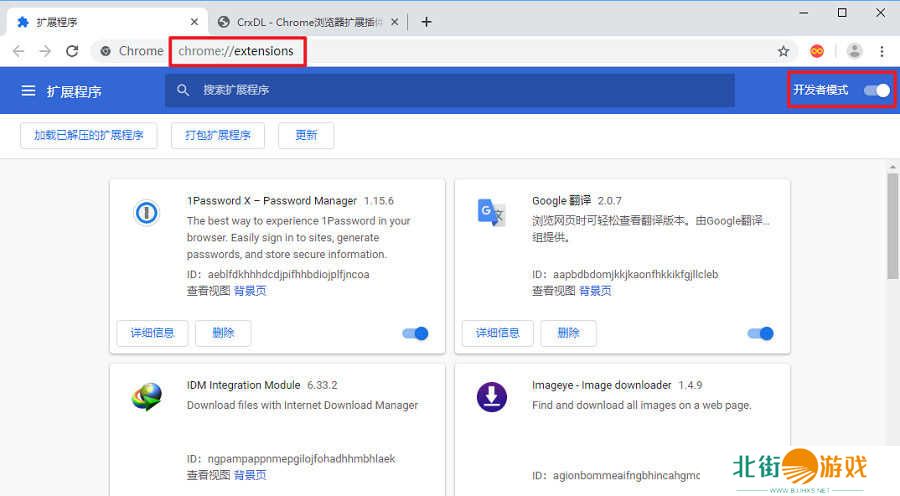The height and width of the screenshot is (496, 900).
Task: Open 详细信息 for 1Password X
Action: point(152,333)
